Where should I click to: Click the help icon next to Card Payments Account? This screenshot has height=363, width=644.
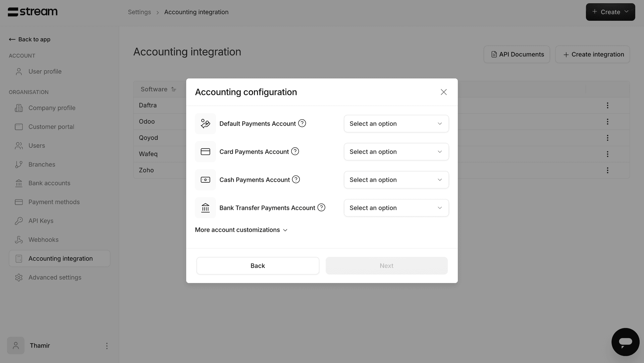(295, 151)
